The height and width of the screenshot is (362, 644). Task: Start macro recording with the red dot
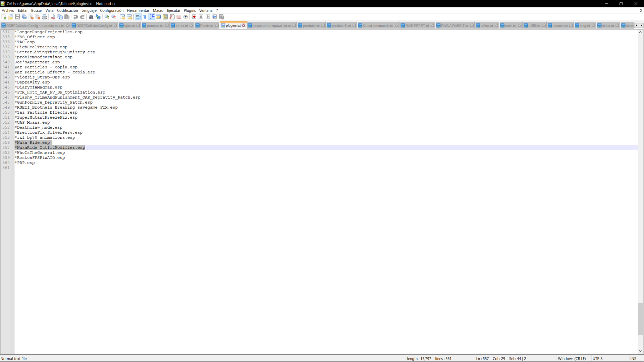(x=194, y=17)
